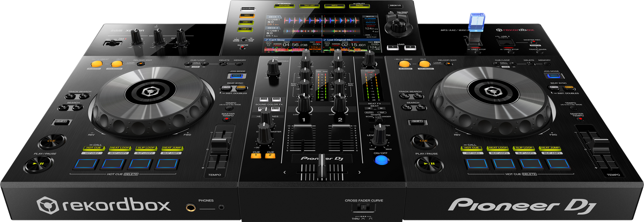Click the left deck orange loop OUT button
The image size is (644, 222).
click(116, 65)
